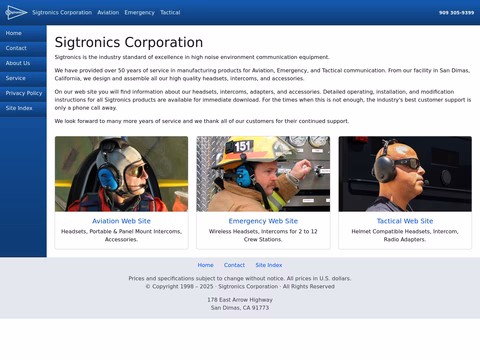The image size is (480, 360).
Task: Open the Aviation Web Site link
Action: click(121, 221)
